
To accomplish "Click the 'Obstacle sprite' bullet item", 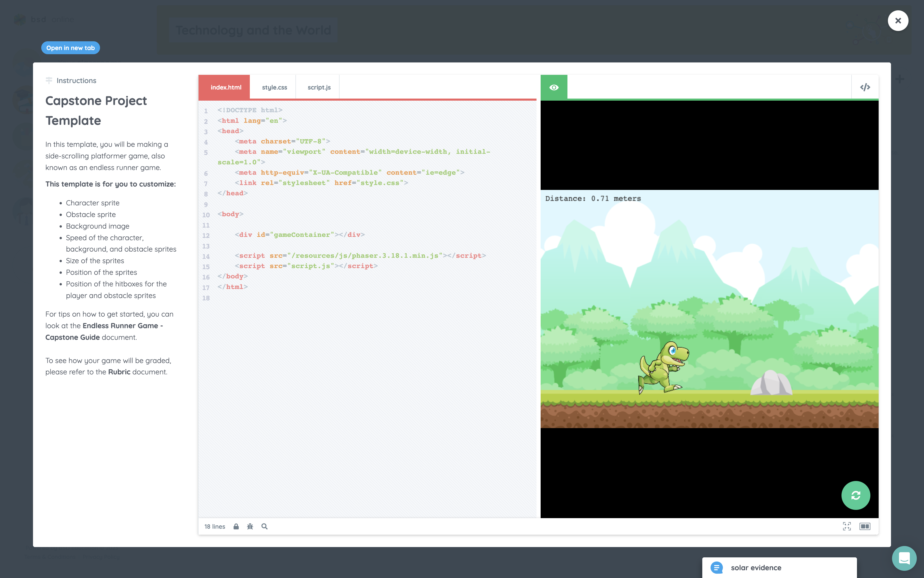I will point(90,214).
